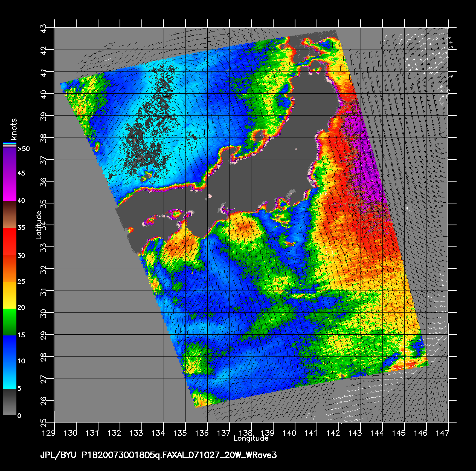The image size is (476, 471).
Task: Click the latitude tick label '37'
Action: coord(43,160)
